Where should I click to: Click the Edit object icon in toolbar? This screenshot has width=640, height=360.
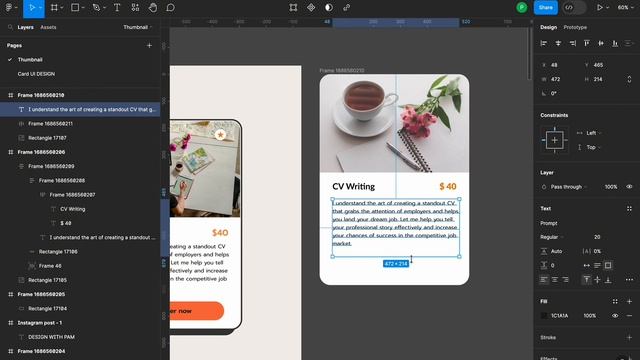coord(293,7)
